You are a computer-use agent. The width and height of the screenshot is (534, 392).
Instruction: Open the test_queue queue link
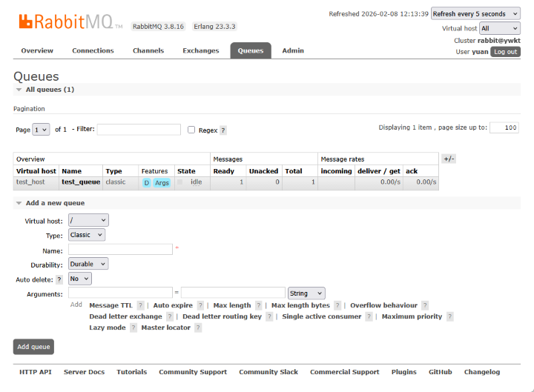tap(81, 182)
